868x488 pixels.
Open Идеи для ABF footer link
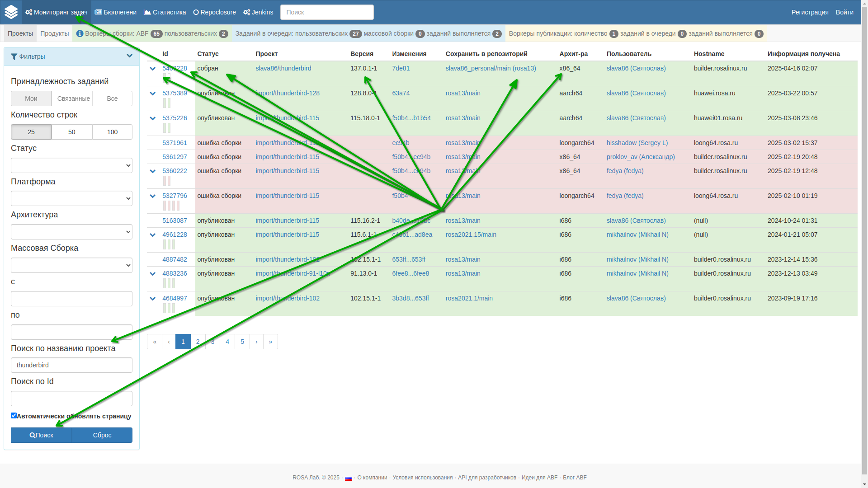click(539, 478)
